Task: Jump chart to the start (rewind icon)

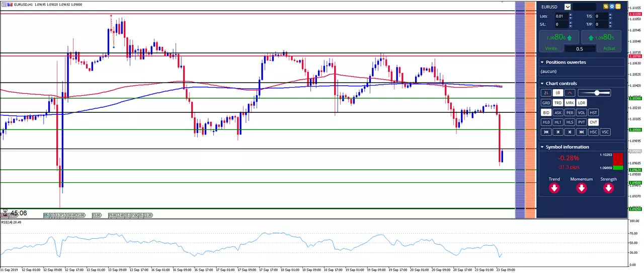Action: (x=546, y=132)
